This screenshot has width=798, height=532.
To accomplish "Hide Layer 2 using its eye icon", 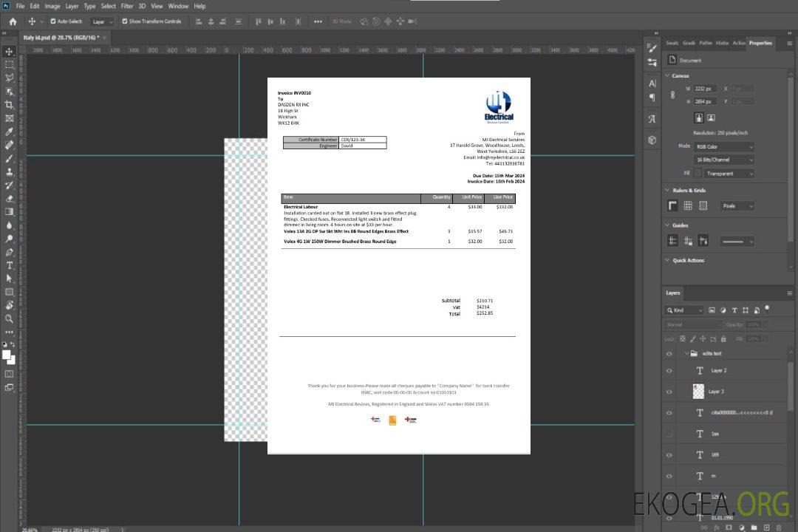I will (669, 371).
